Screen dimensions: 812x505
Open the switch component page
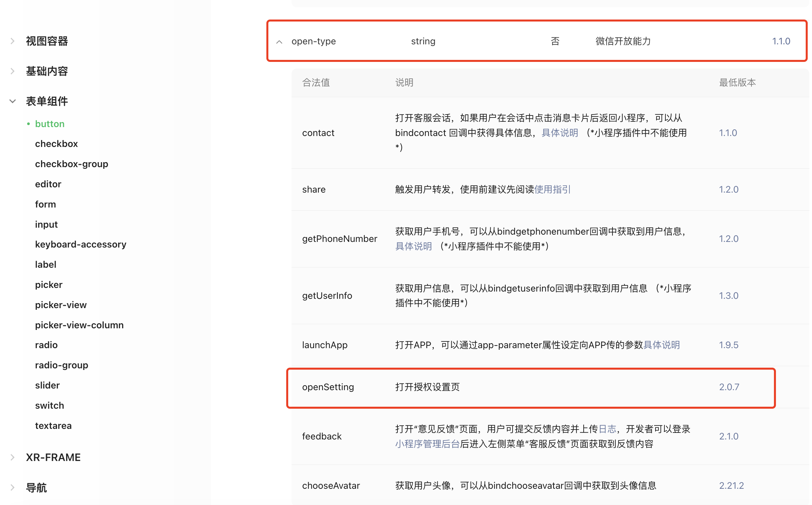click(49, 405)
